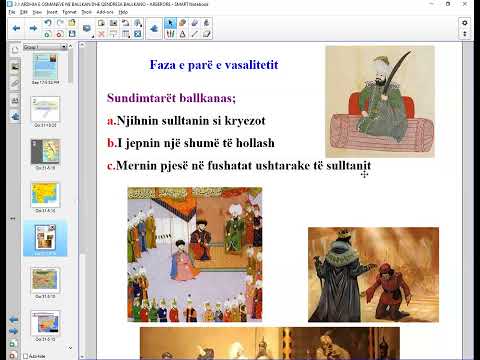Viewport: 480px width, 360px height.
Task: Open the Edit menu
Action: point(24,12)
